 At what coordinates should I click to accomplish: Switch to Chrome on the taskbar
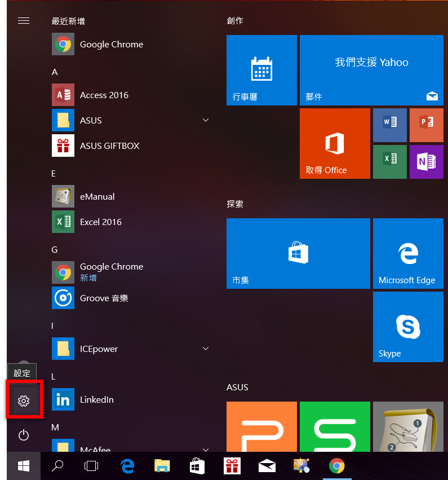(336, 466)
